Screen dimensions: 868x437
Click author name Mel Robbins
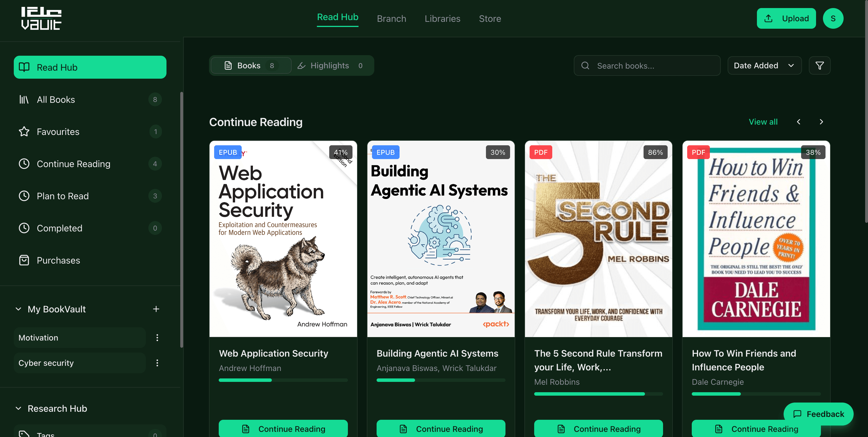click(557, 382)
